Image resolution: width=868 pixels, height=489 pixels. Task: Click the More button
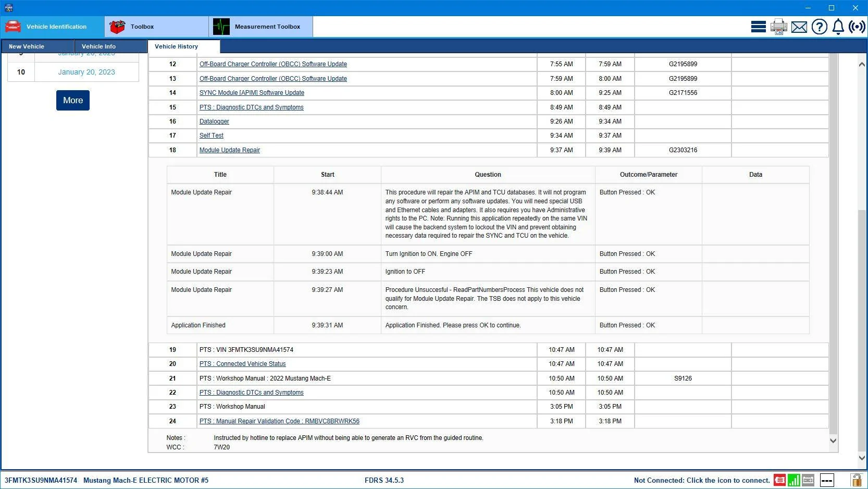coord(73,100)
